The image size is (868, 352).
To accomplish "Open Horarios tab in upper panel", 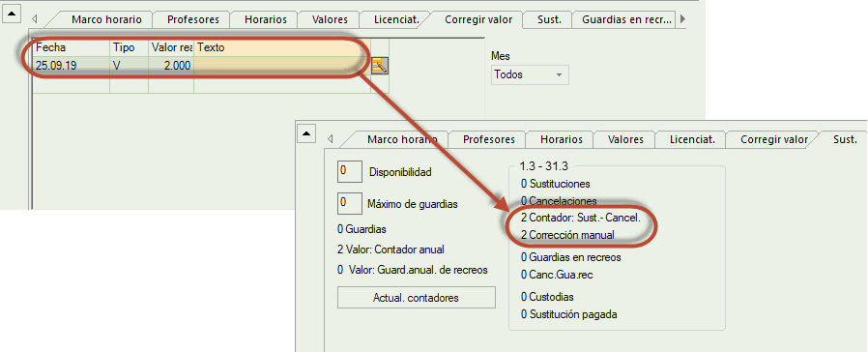I will tap(266, 19).
